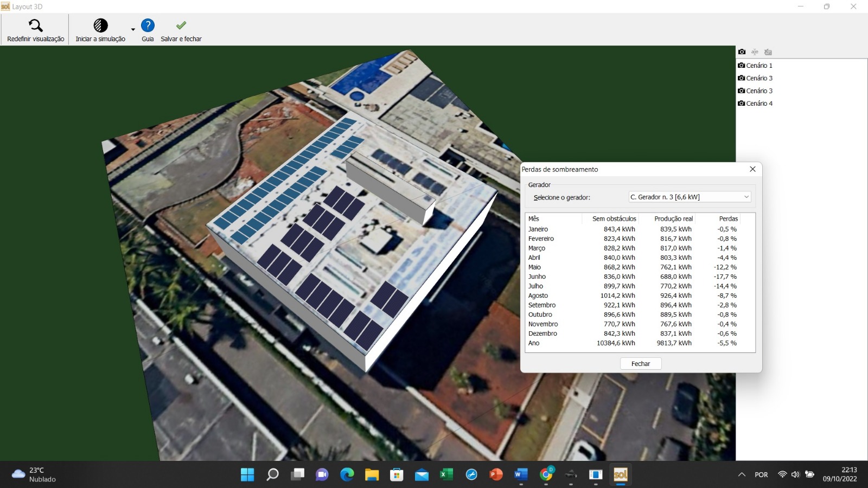Expand the Iniciar a simulação dropdown arrow

coord(133,30)
